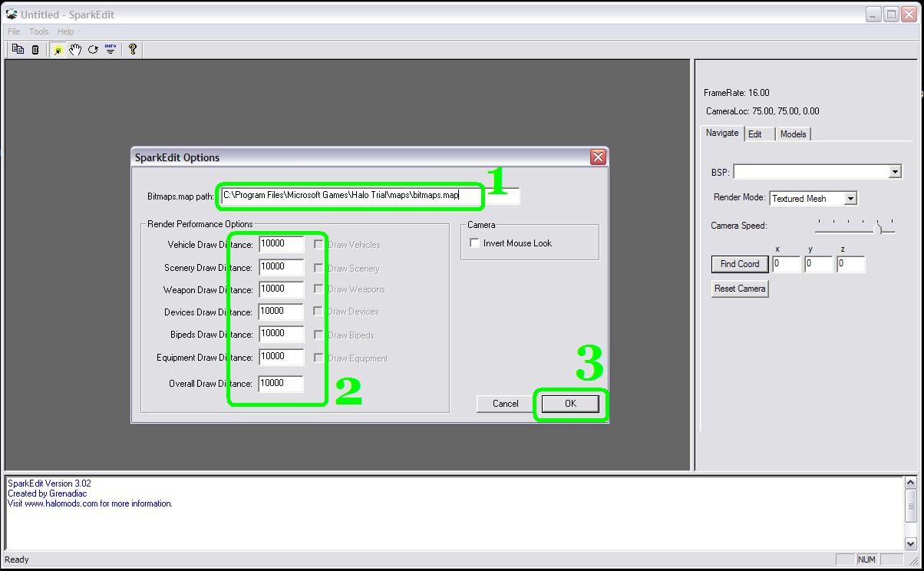Viewport: 924px width, 571px height.
Task: Click the Reset Camera button
Action: [x=740, y=289]
